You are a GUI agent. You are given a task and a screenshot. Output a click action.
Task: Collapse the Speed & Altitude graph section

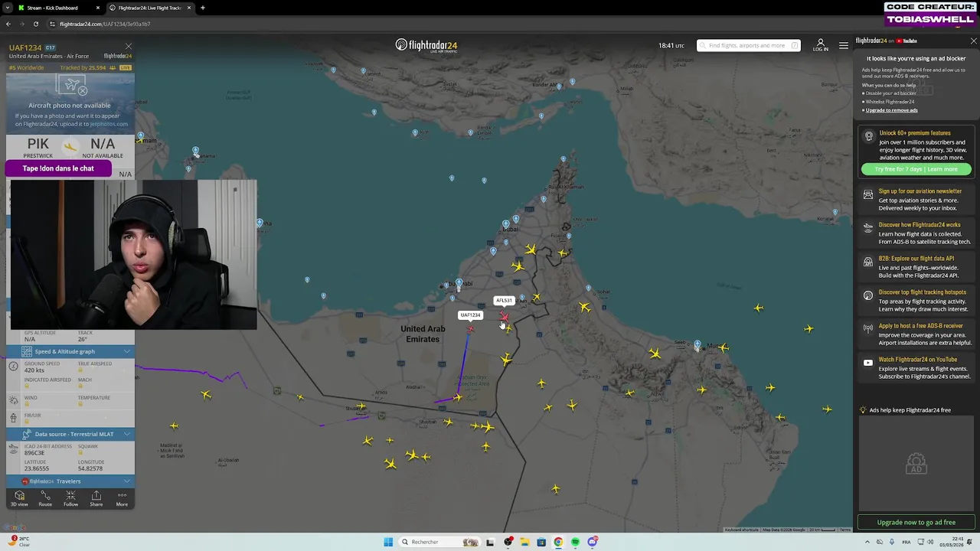127,351
